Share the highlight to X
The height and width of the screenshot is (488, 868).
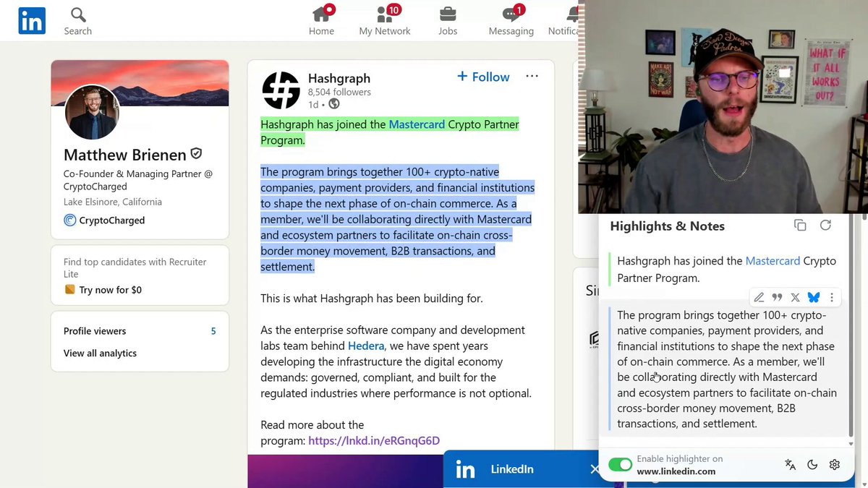coord(795,297)
